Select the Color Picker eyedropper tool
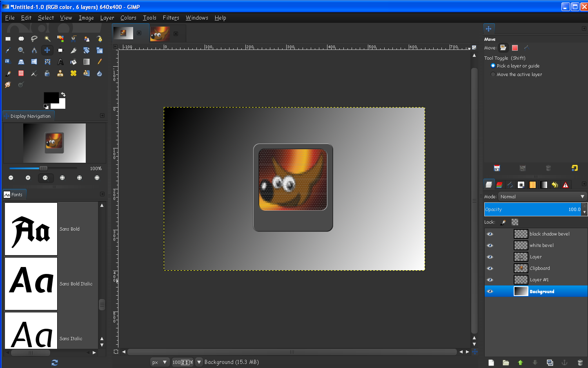Screen dimensions: 588x368 tap(8, 50)
